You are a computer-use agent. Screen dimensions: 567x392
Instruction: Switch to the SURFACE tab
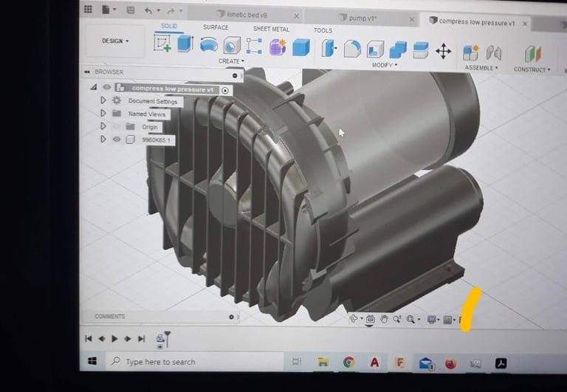(x=216, y=27)
